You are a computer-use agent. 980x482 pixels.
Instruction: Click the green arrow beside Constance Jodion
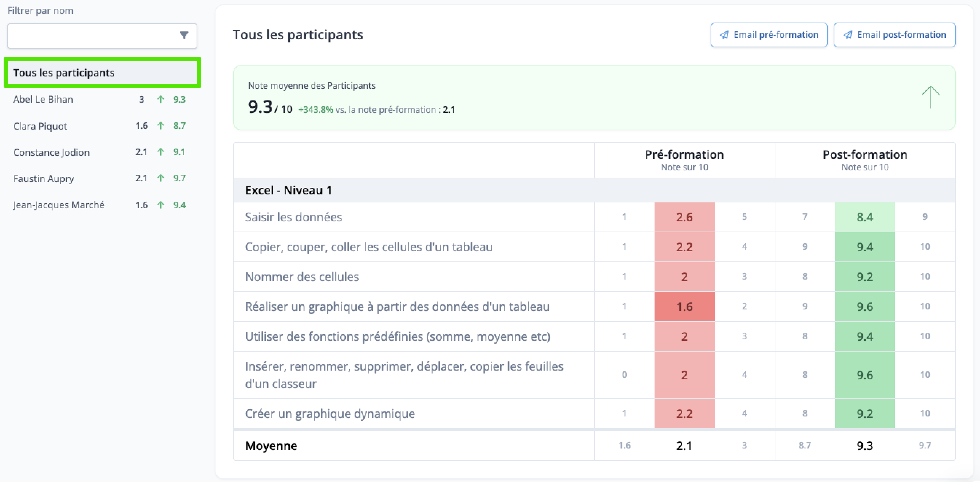click(x=161, y=152)
